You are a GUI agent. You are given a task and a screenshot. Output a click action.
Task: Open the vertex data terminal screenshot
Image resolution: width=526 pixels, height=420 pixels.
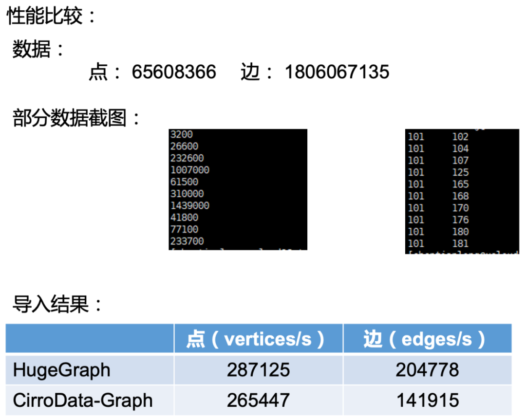[x=238, y=189]
